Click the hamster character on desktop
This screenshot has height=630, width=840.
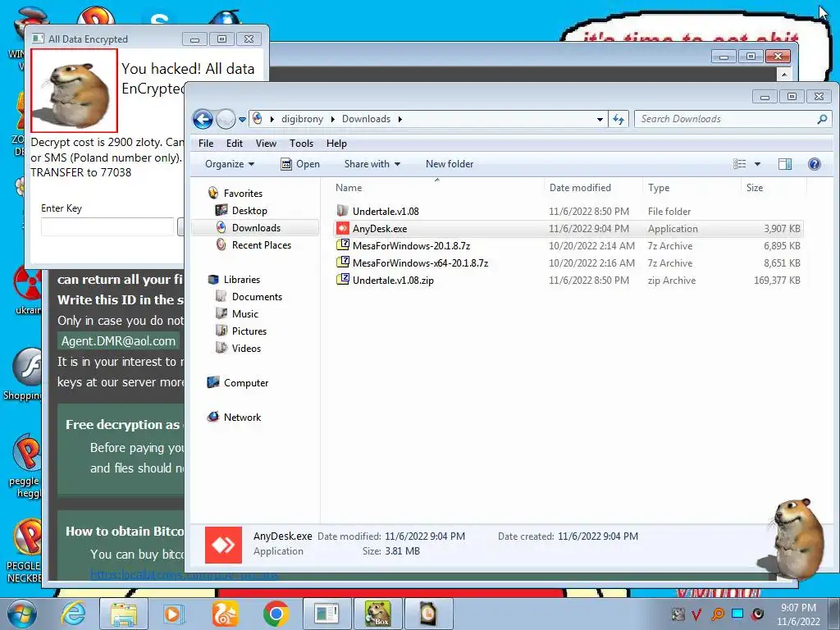click(793, 538)
